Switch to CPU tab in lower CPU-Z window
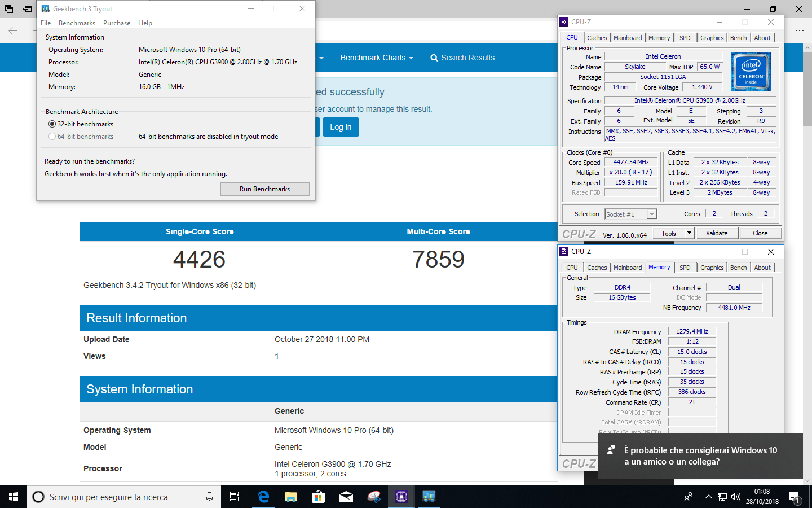This screenshot has height=508, width=812. click(572, 268)
